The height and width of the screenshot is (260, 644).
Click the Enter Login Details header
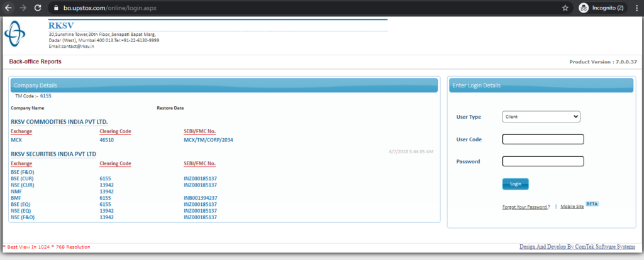(541, 85)
